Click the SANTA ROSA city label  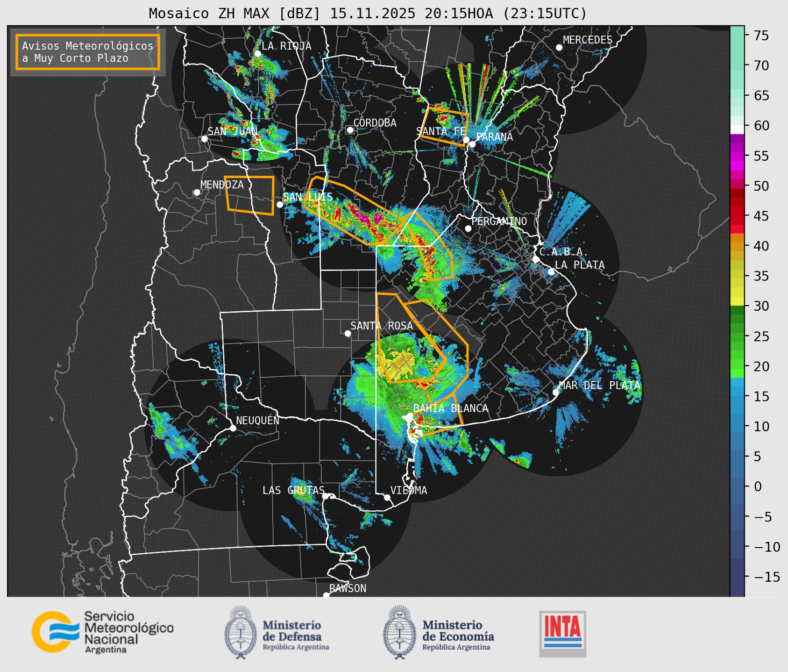382,326
